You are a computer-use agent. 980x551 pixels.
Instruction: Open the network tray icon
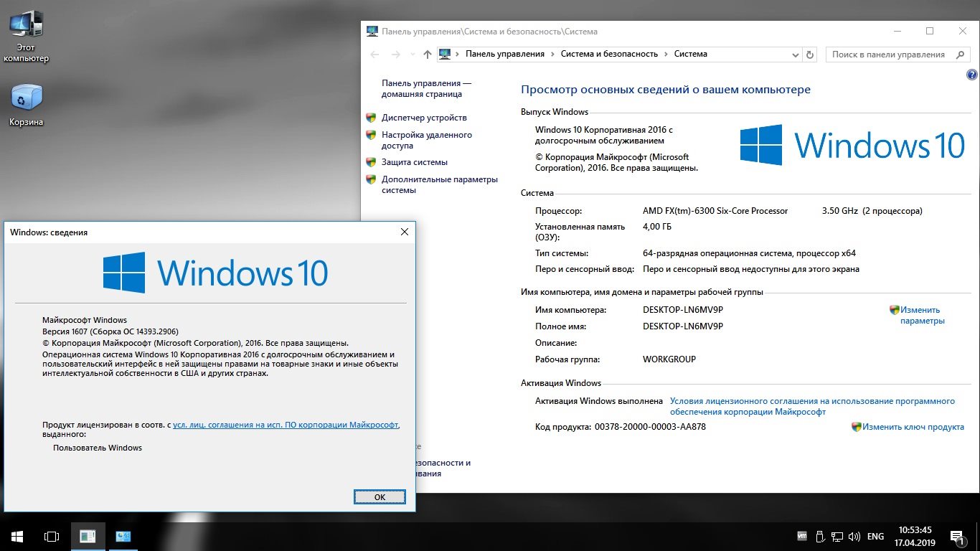(x=837, y=536)
